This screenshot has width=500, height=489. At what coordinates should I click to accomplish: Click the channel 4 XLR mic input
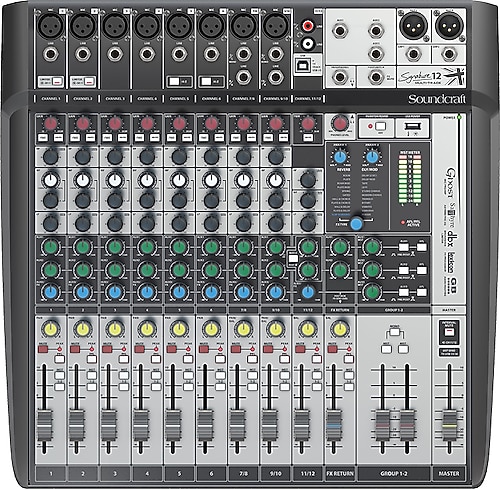pyautogui.click(x=147, y=26)
